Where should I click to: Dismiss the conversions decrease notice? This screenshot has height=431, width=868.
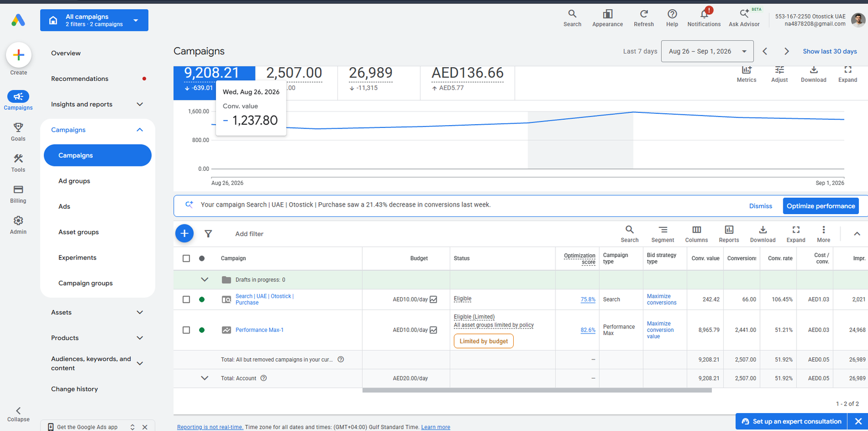pyautogui.click(x=761, y=206)
